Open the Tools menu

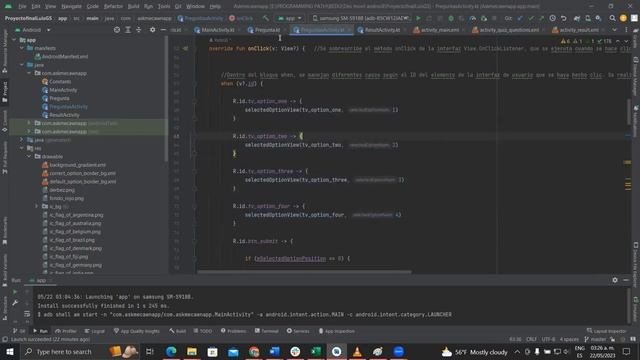[x=164, y=6]
